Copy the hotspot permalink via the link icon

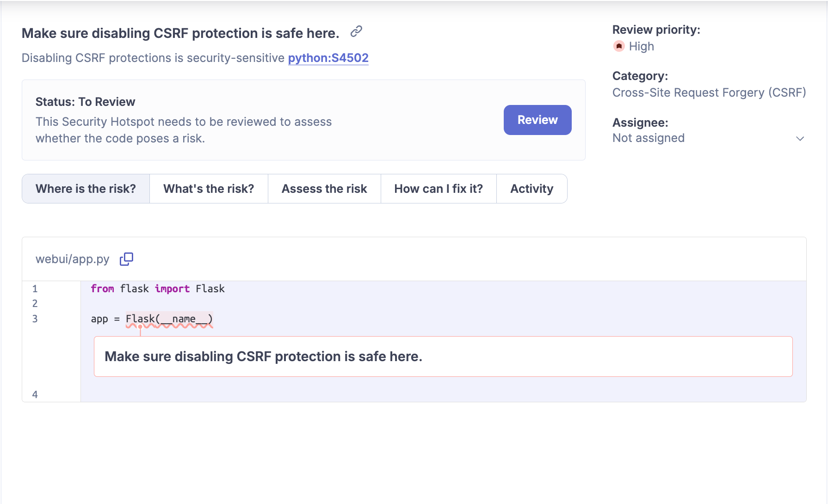point(356,31)
